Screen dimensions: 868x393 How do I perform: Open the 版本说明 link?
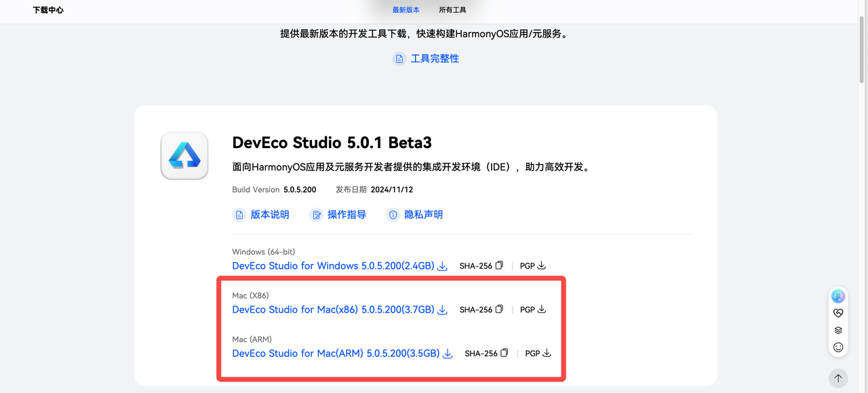[x=270, y=214]
